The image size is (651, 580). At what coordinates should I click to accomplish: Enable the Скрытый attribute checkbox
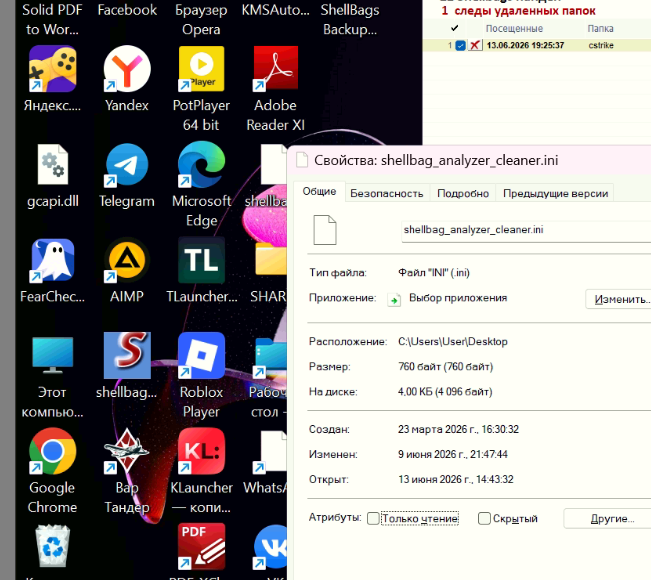point(484,519)
